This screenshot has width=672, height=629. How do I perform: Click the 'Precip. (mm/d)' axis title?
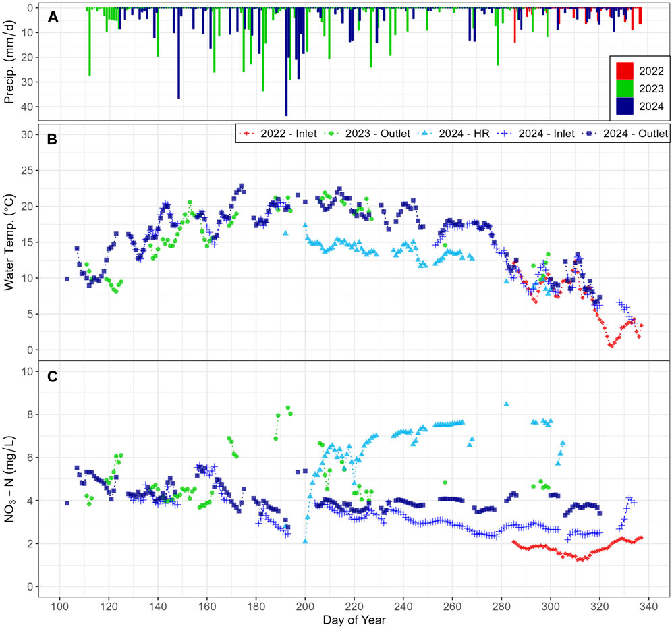[x=10, y=61]
